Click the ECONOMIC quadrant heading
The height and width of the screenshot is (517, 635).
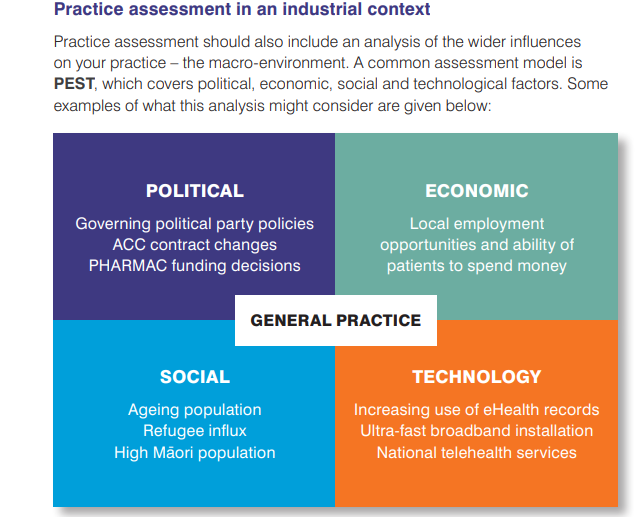point(477,191)
